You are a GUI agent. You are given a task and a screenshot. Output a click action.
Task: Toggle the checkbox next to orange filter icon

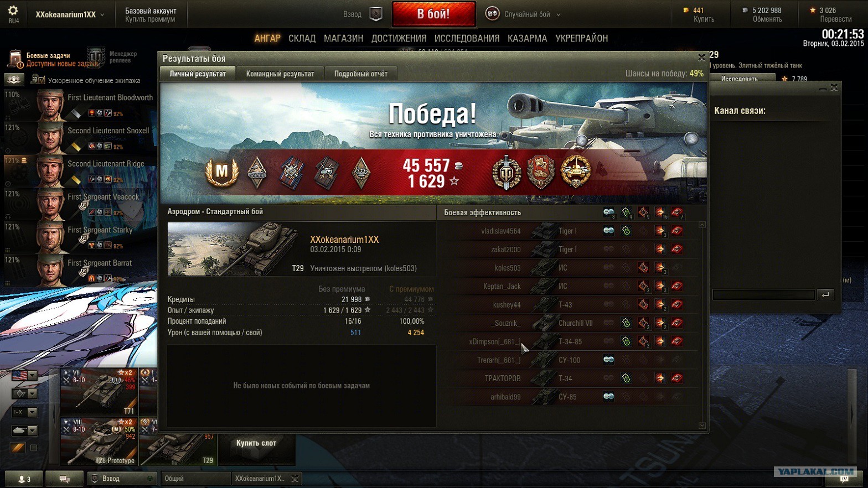[33, 448]
